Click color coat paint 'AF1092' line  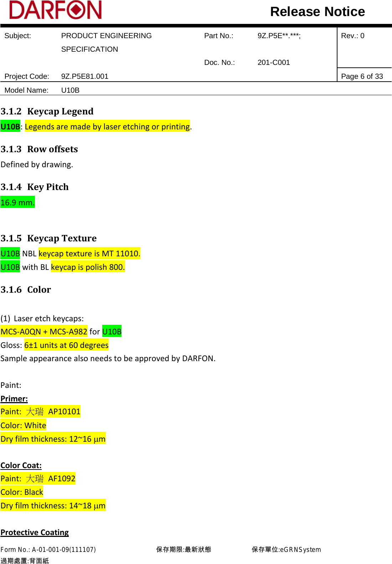pos(38,478)
